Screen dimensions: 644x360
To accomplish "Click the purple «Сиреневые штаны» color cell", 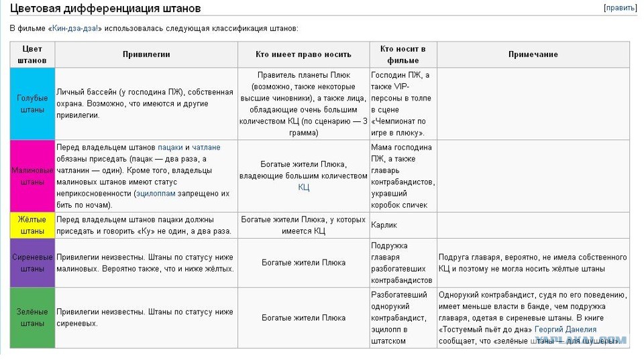I will [32, 263].
